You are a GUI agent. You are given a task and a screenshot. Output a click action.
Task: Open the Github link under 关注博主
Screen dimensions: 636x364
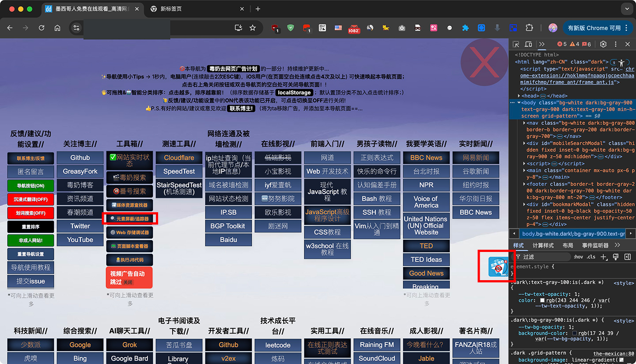point(80,158)
